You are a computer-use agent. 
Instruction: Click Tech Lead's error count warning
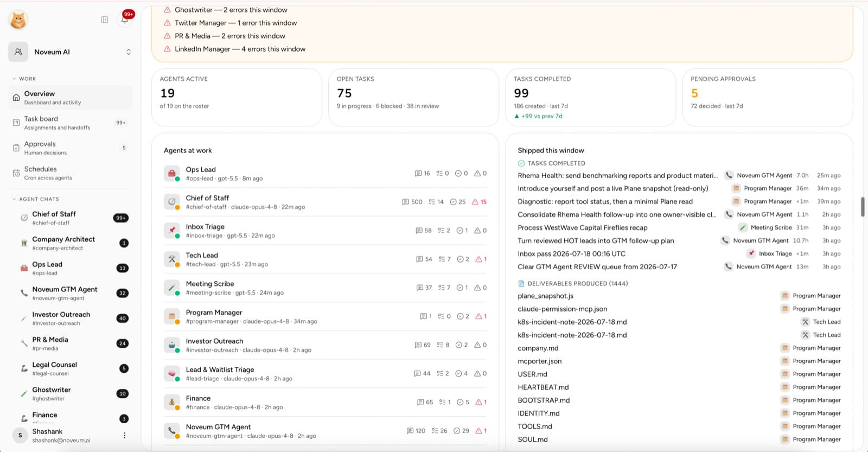click(x=481, y=259)
